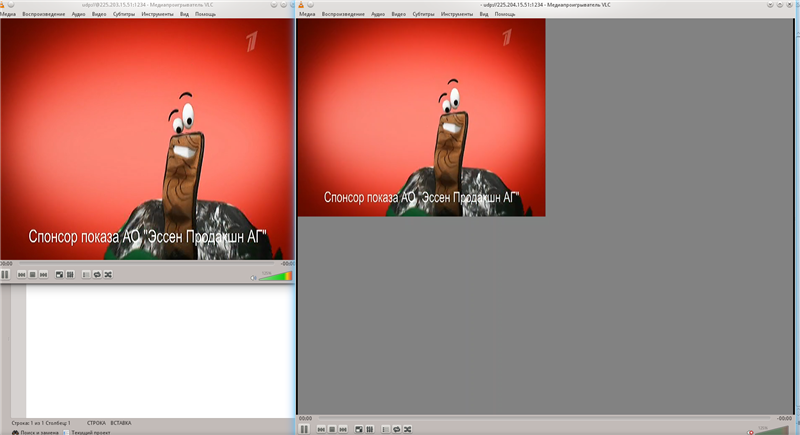This screenshot has height=435, width=800.
Task: Toggle ВСТАВКА insert mode in status bar
Action: click(121, 423)
